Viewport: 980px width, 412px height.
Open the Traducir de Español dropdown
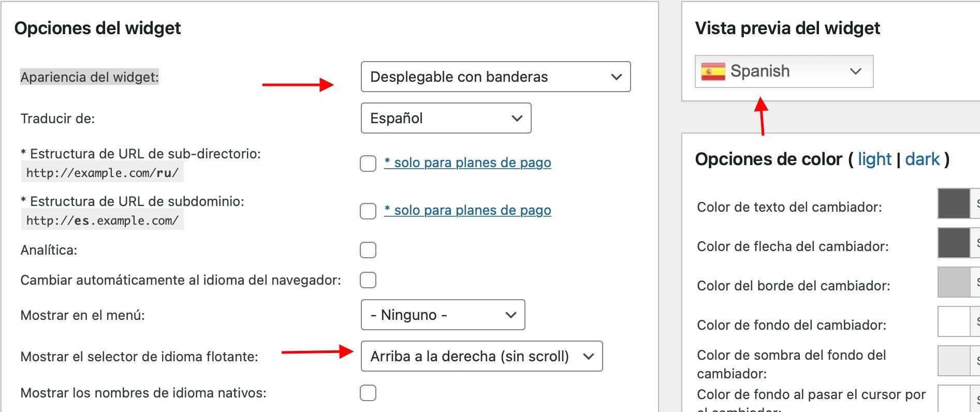coord(446,118)
